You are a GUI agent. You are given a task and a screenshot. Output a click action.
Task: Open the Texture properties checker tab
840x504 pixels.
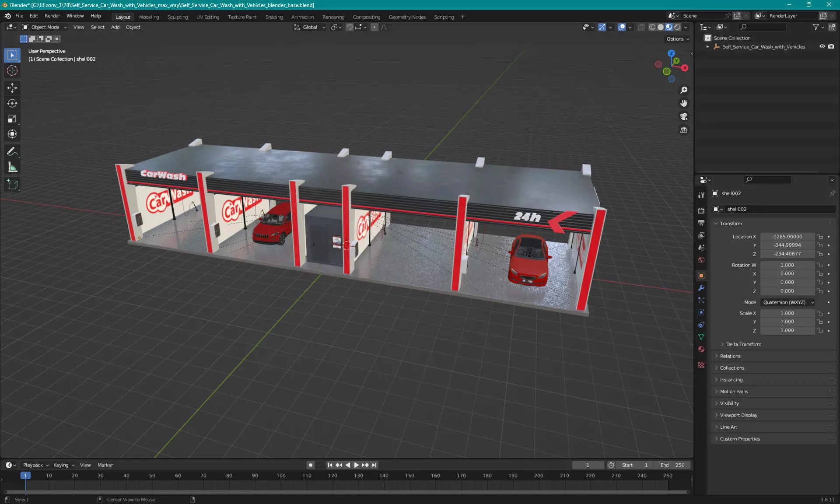coord(701,365)
